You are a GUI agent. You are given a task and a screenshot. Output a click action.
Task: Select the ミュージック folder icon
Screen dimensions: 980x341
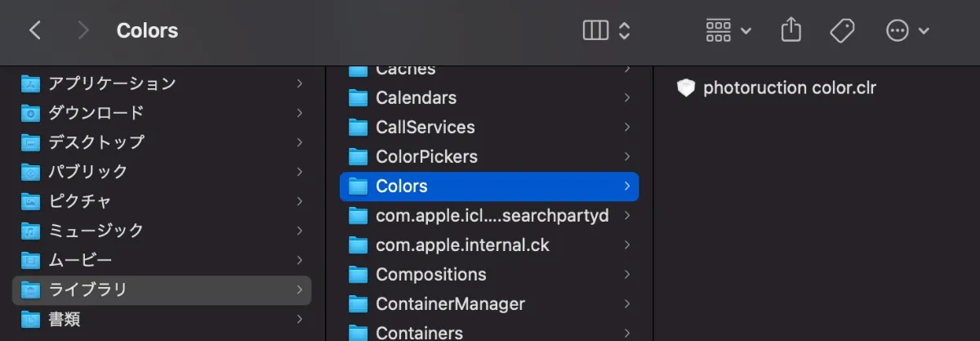point(31,231)
